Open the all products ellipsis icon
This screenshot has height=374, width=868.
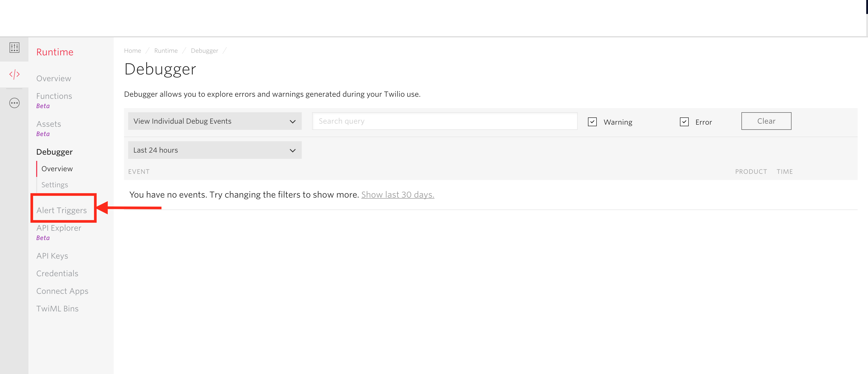[14, 103]
